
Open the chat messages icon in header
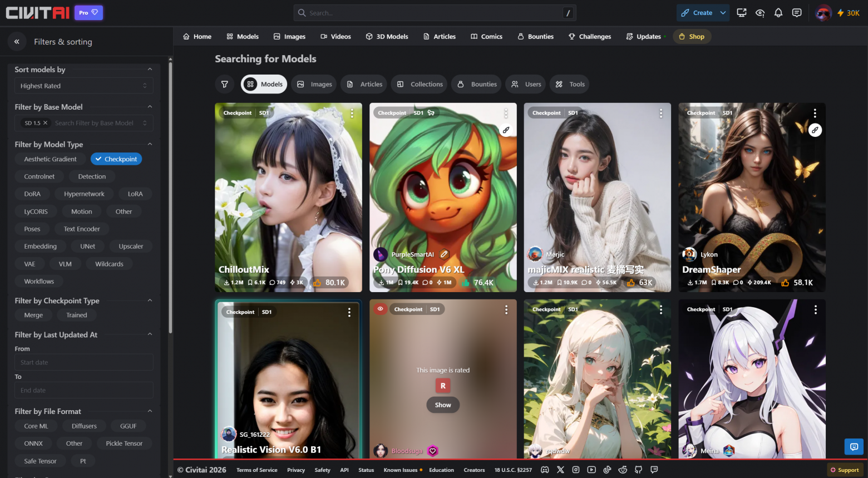pyautogui.click(x=797, y=13)
